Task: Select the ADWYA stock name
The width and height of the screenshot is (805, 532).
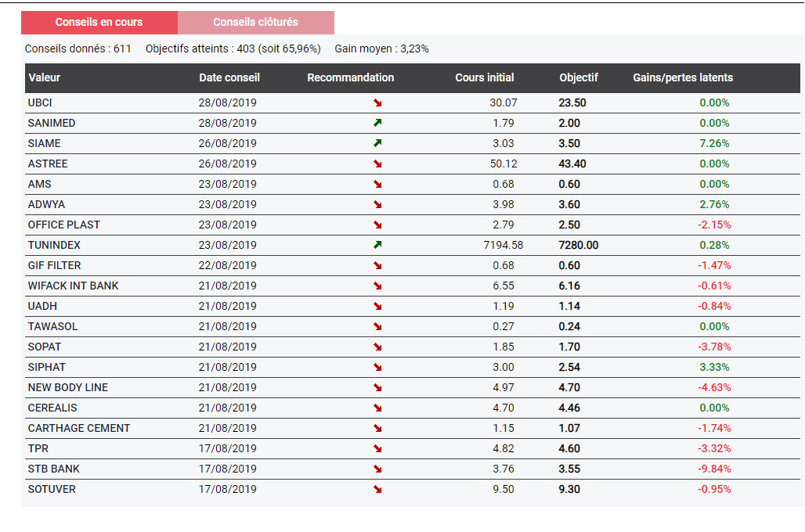Action: pos(47,205)
